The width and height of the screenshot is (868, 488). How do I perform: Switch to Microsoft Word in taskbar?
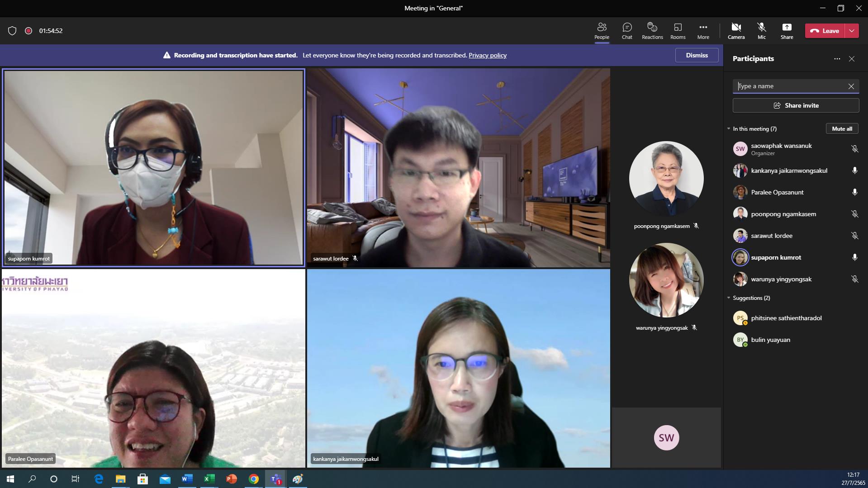(187, 479)
